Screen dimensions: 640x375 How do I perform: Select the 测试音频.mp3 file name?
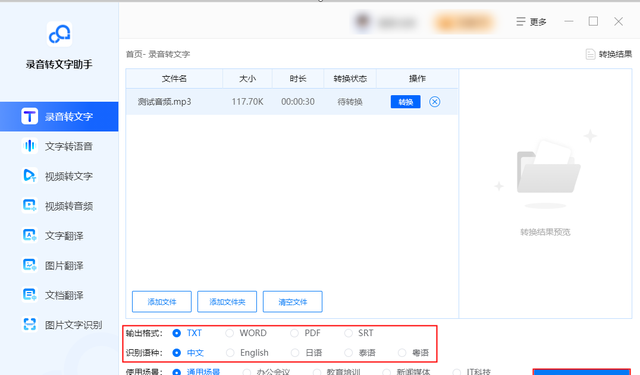[164, 102]
